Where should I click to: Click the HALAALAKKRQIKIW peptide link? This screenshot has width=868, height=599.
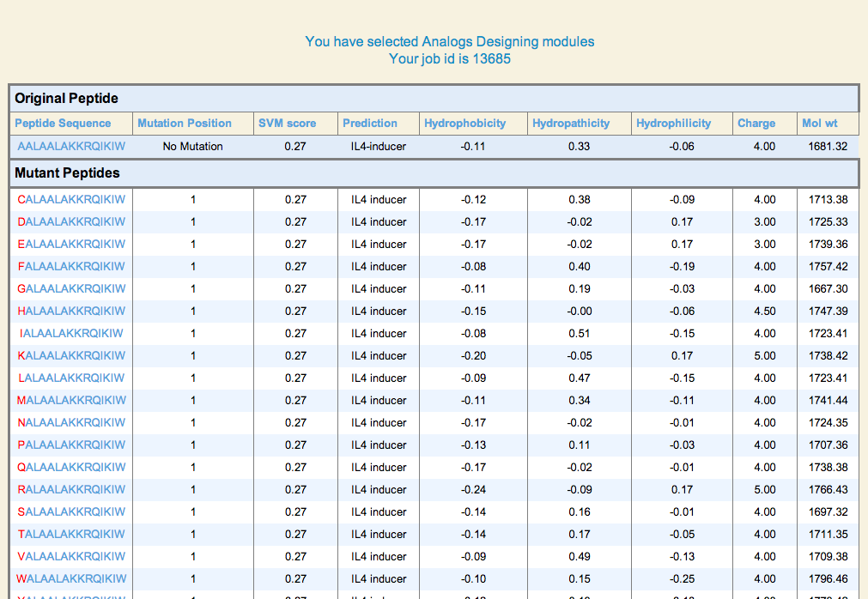point(71,312)
